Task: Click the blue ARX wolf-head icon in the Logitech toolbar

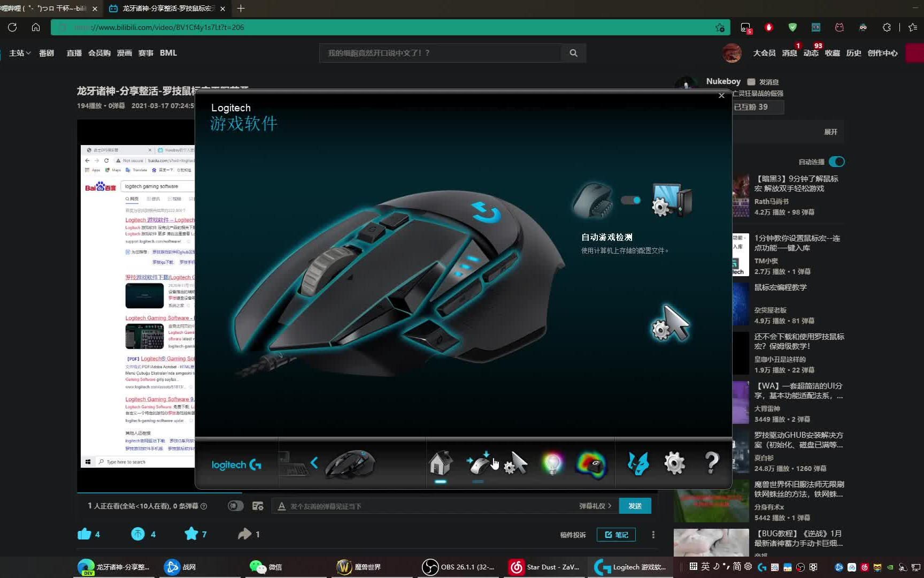Action: tap(638, 463)
